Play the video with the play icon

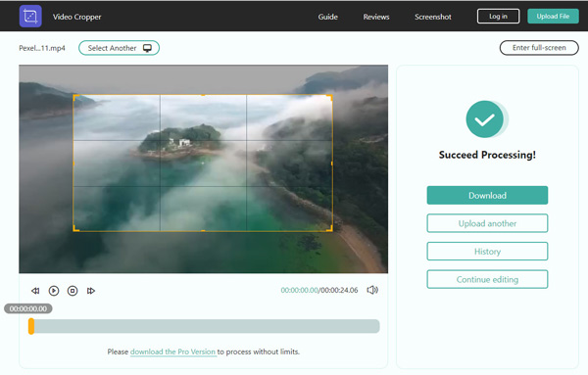coord(54,291)
